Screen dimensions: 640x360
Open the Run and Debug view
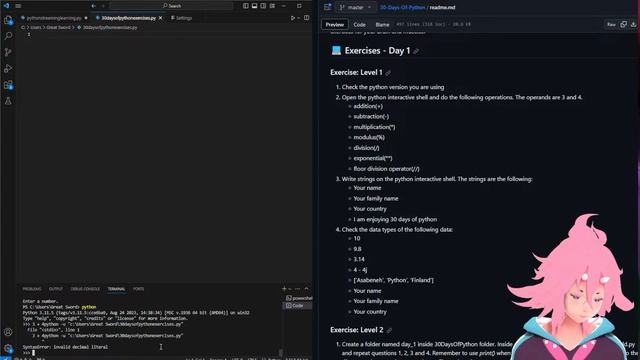click(x=8, y=69)
